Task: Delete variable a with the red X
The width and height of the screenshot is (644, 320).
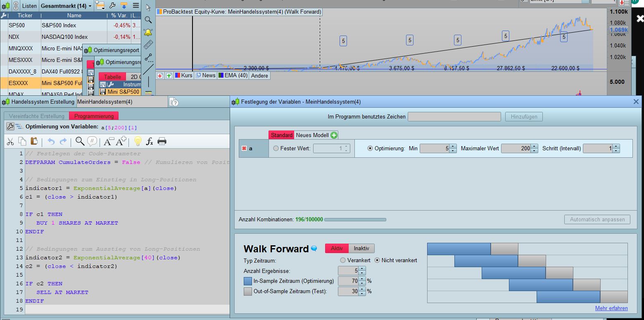Action: (243, 148)
